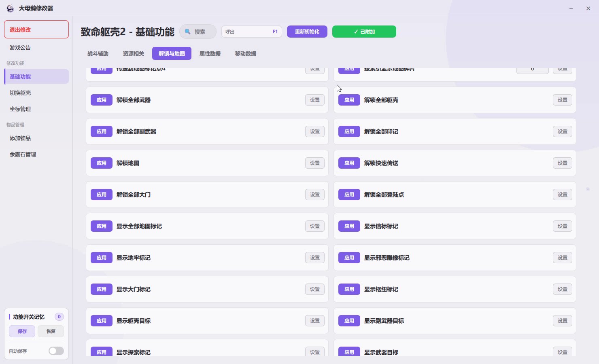Switch to the 资源相关 tab
Screen dimensions: 599x364
(134, 53)
